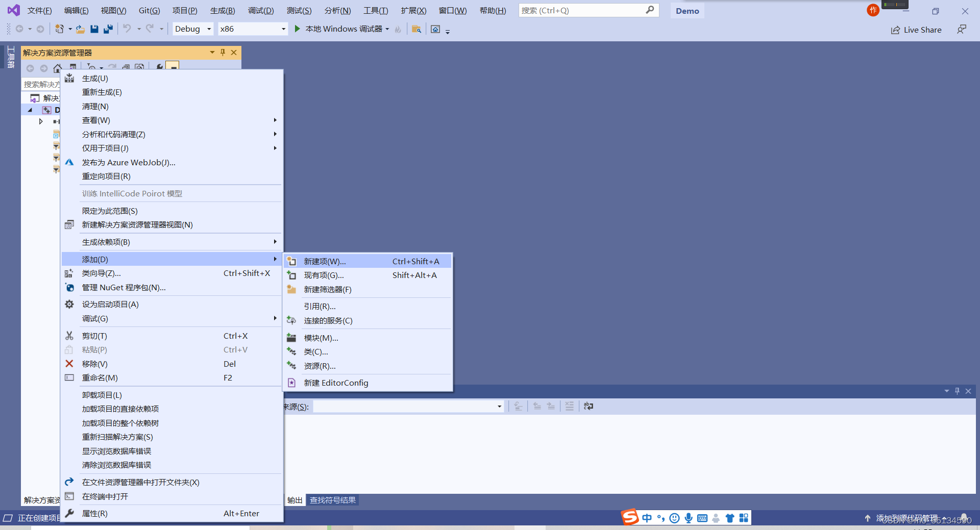Click the Sogou microphone voice input icon
980x530 pixels.
click(689, 518)
